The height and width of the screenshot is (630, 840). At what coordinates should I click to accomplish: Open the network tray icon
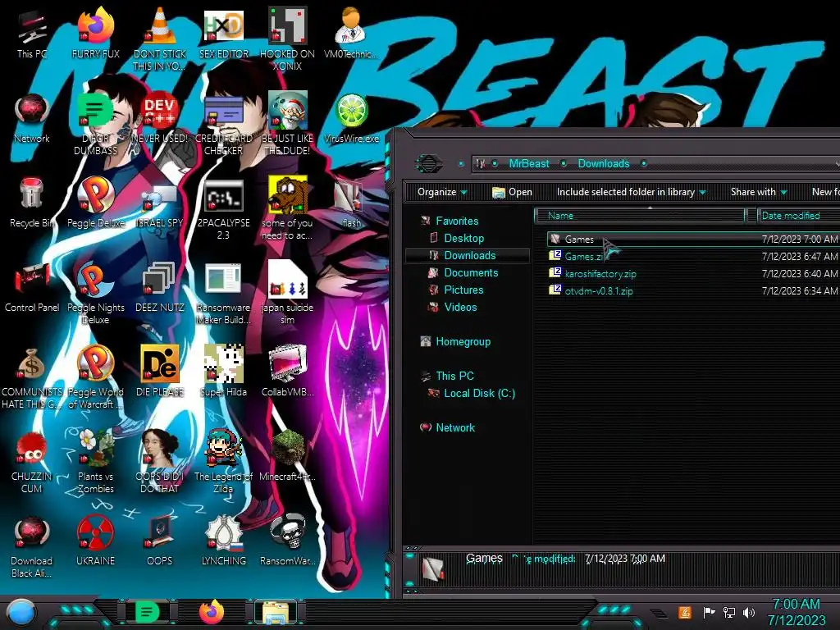click(x=729, y=612)
